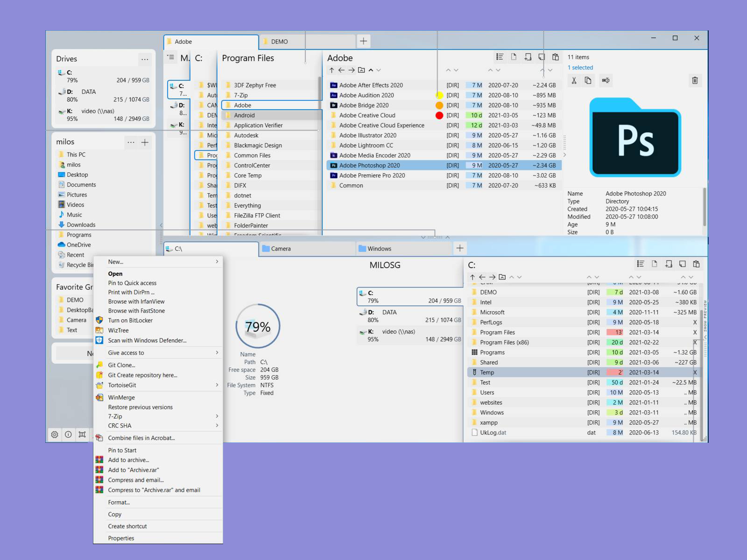Choose Properties in the context menu
The width and height of the screenshot is (747, 560).
click(x=121, y=538)
